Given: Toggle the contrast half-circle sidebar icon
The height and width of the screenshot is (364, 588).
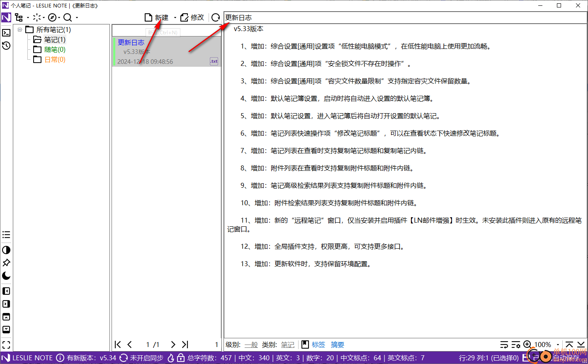Looking at the screenshot, I should click(6, 250).
